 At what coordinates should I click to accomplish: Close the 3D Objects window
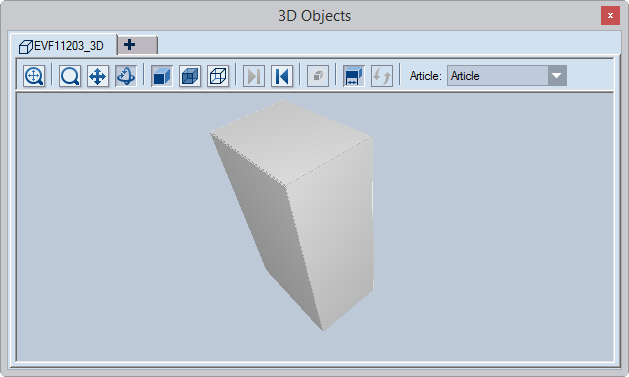(x=610, y=16)
